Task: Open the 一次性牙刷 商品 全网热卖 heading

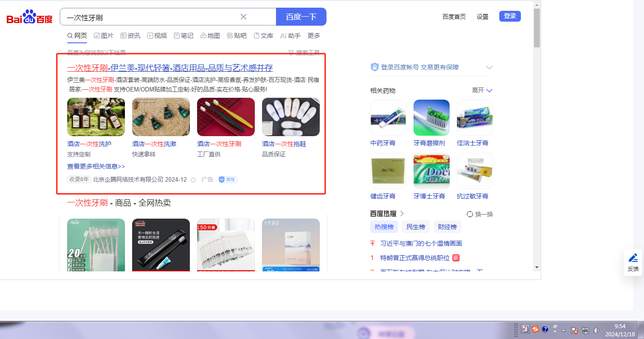Action: click(x=119, y=203)
